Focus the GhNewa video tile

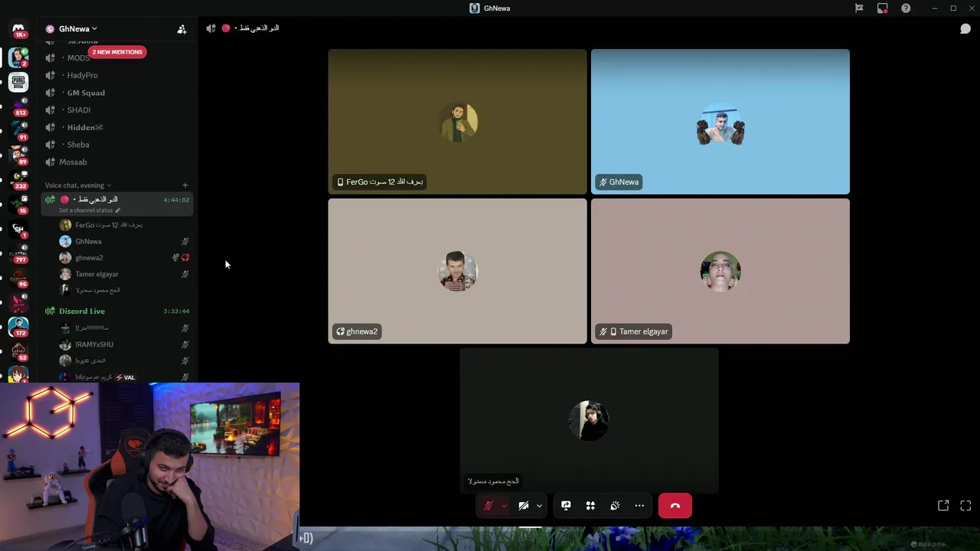720,122
